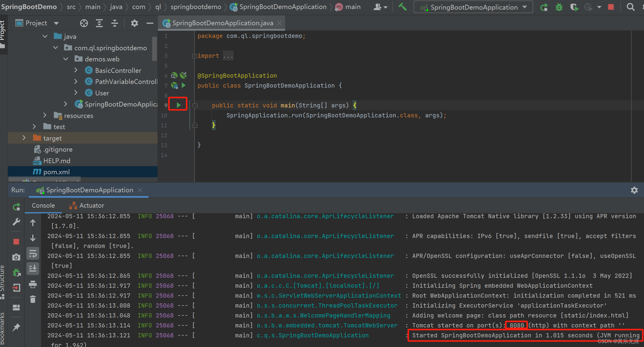Screen dimensions: 644x347
Task: Fold main method with gutter fold marker
Action: (x=195, y=106)
